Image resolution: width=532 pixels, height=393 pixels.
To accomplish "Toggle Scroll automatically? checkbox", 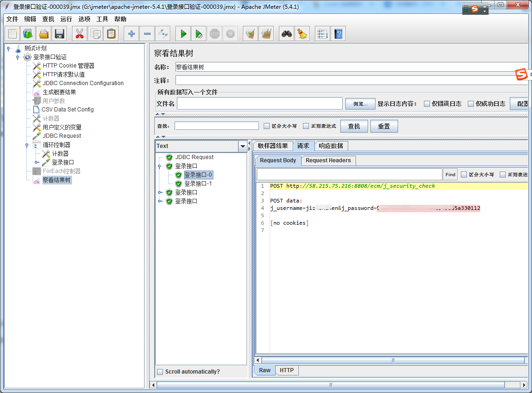I will [160, 372].
